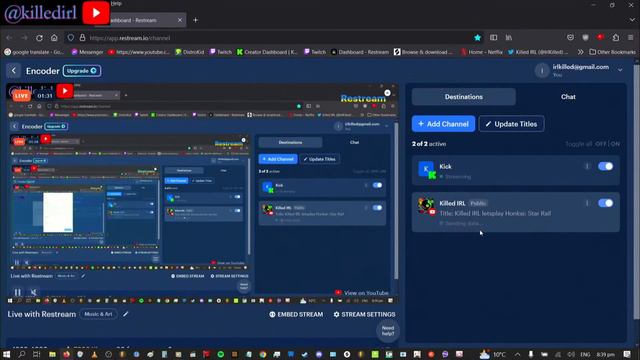Click the browser Forward button

click(24, 38)
